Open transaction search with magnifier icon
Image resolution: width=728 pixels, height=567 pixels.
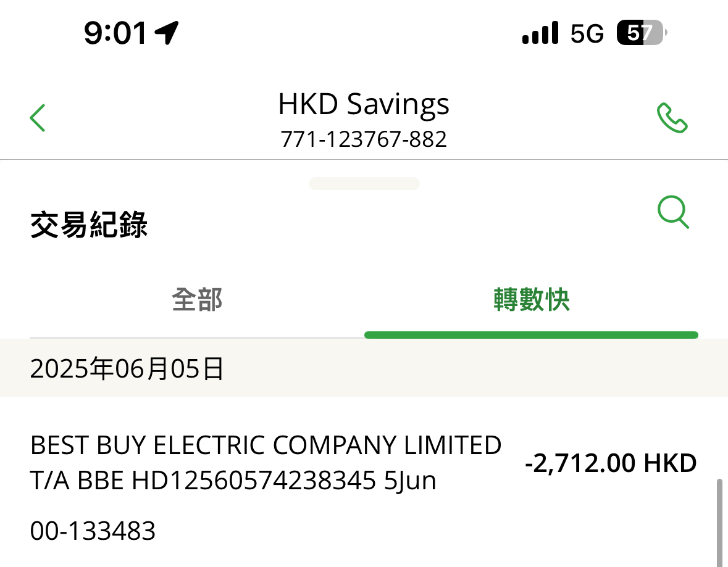[672, 213]
